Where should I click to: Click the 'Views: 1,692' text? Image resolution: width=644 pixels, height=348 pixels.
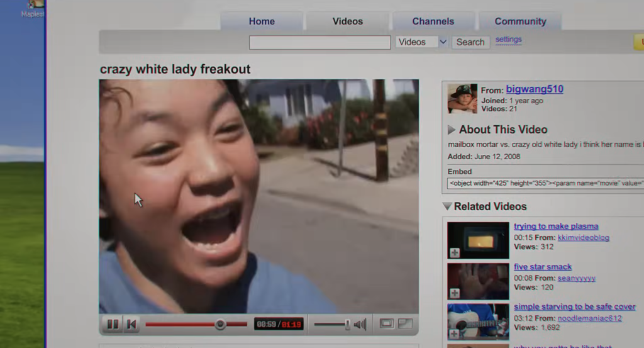(537, 327)
